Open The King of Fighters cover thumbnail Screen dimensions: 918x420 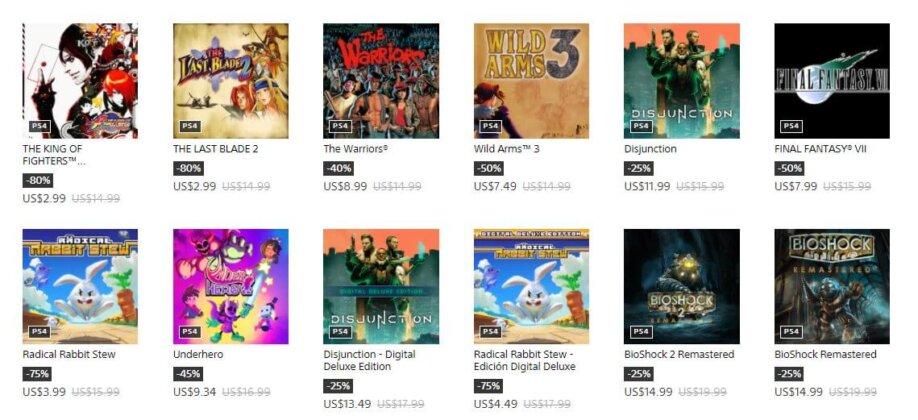[80, 81]
